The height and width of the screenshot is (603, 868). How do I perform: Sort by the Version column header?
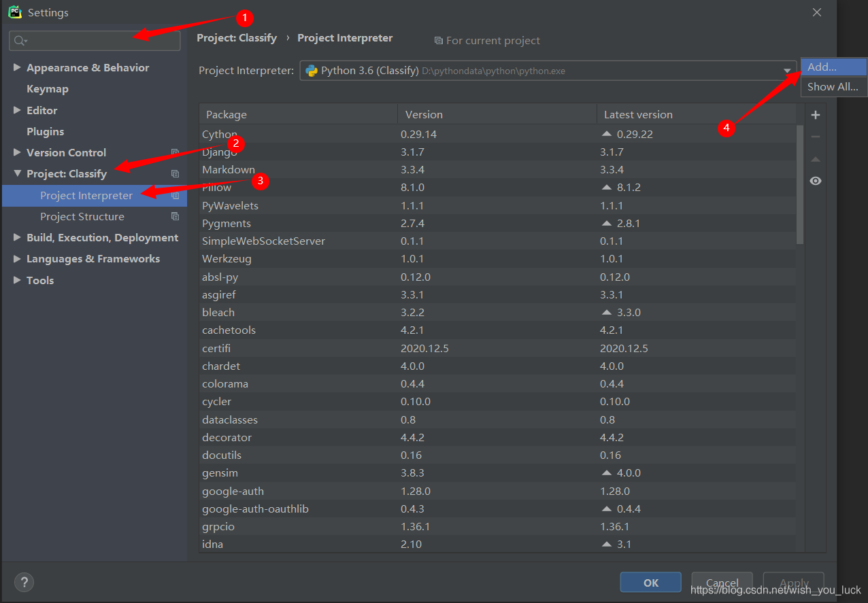(497, 114)
